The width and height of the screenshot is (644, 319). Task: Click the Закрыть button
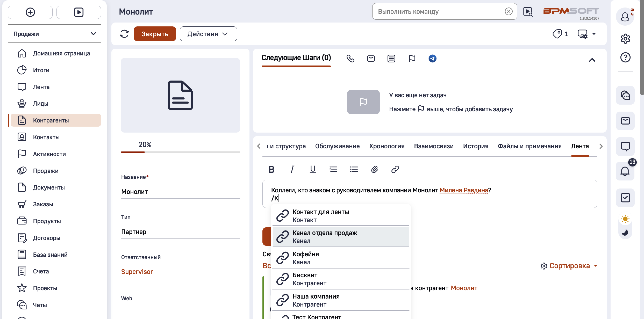pos(155,34)
